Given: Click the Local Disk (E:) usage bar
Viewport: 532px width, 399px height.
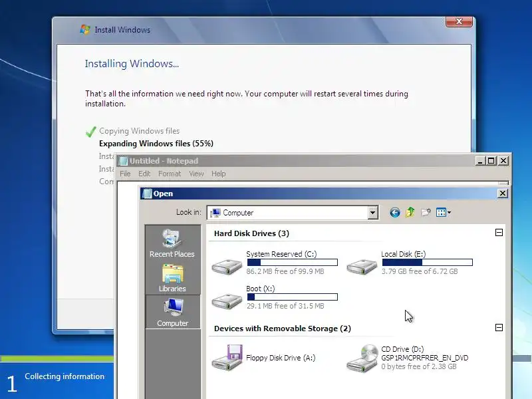Looking at the screenshot, I should tap(427, 262).
